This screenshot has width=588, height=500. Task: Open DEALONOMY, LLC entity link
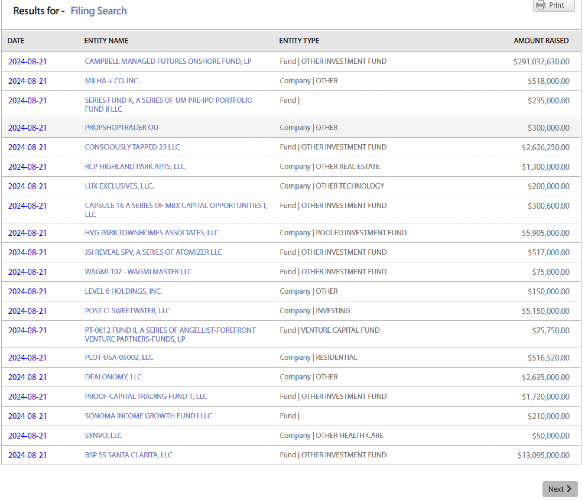pos(113,377)
